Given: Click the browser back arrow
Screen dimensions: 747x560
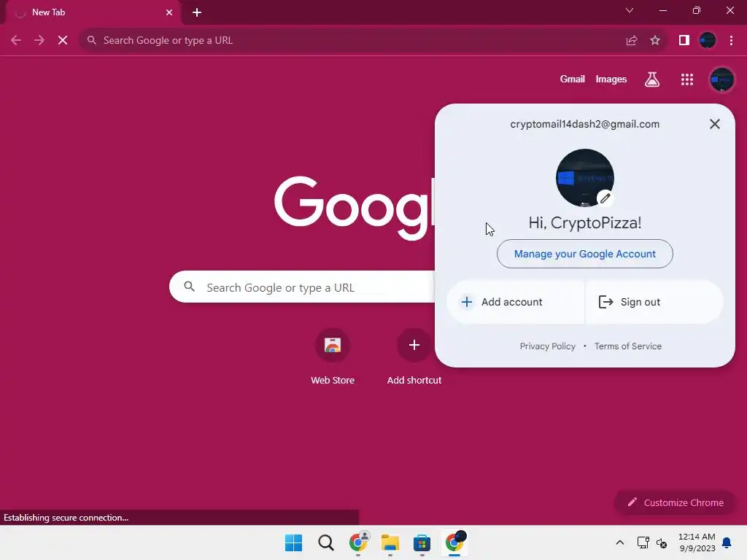Looking at the screenshot, I should click(16, 41).
